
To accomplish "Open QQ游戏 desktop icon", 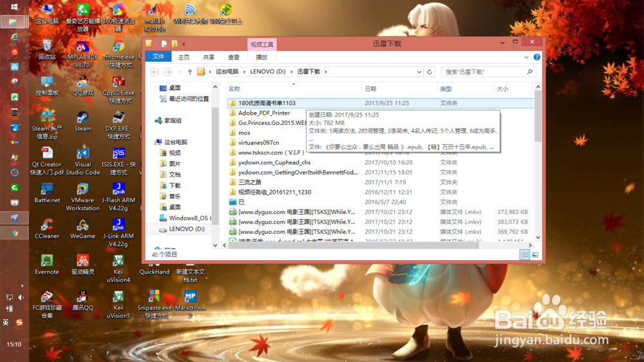I will (x=82, y=86).
